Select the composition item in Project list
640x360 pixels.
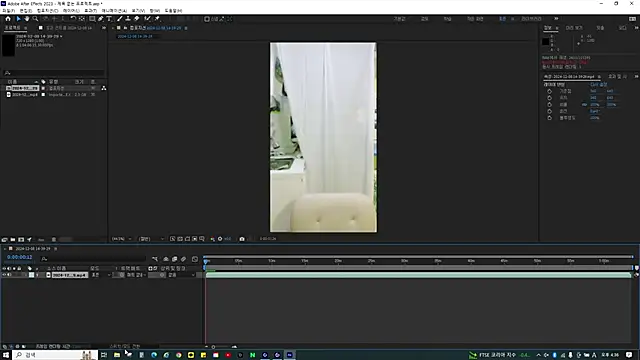coord(24,88)
